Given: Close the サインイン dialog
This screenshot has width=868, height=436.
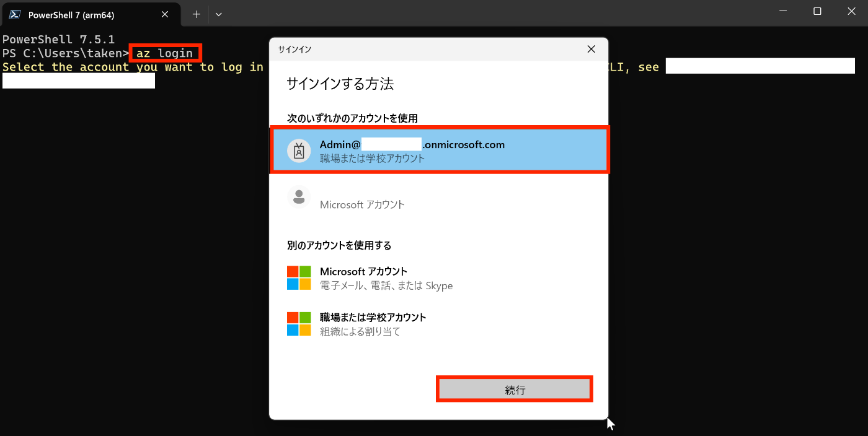Looking at the screenshot, I should tap(591, 49).
